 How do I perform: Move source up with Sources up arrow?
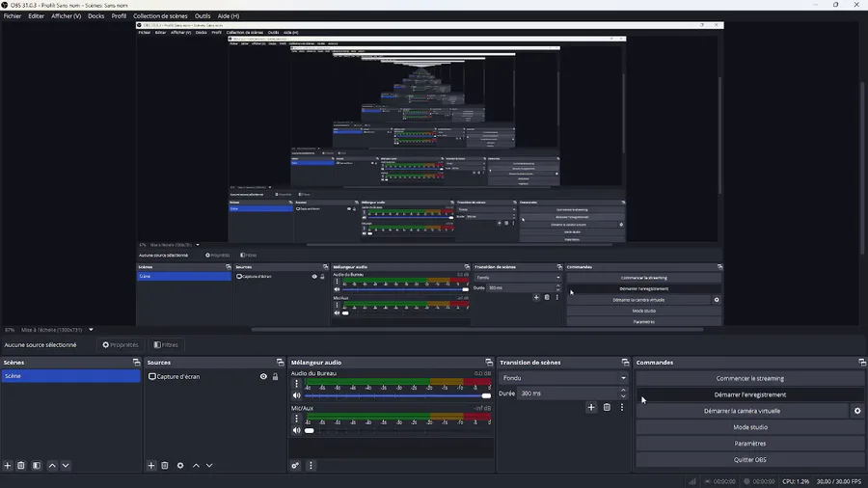tap(196, 465)
